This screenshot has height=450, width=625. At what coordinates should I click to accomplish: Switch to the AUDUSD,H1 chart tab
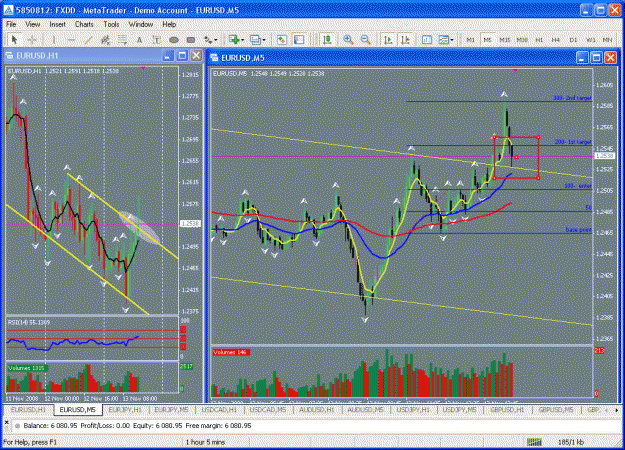click(317, 410)
